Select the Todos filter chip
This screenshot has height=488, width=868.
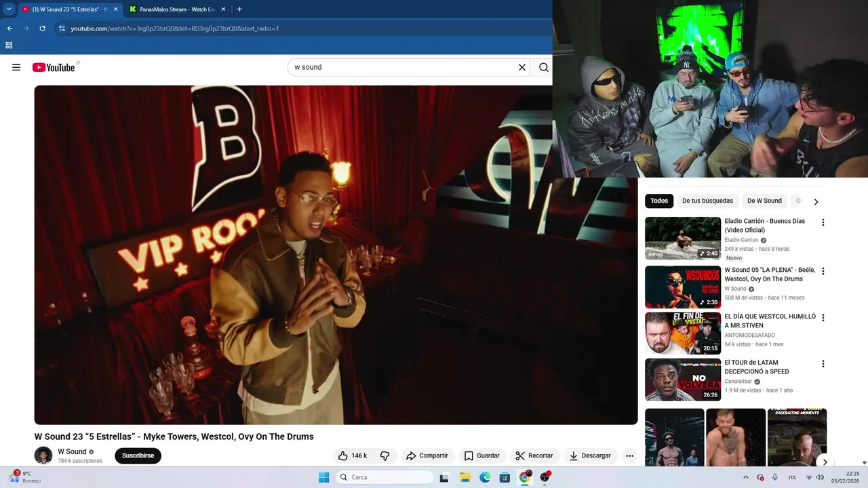659,201
